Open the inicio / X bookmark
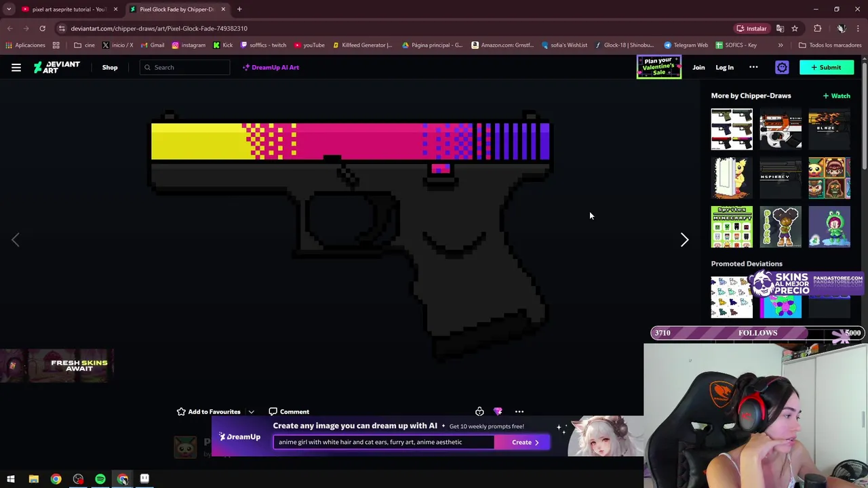The height and width of the screenshot is (488, 868). click(117, 45)
